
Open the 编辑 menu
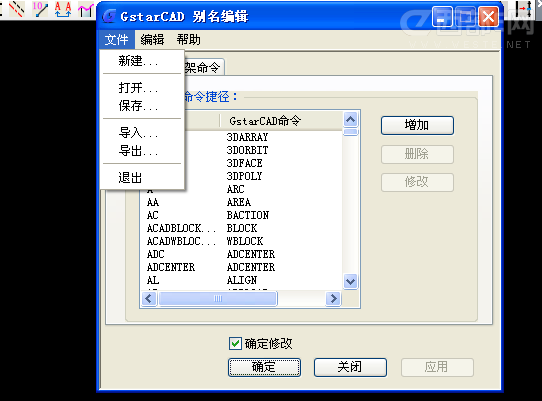point(152,39)
